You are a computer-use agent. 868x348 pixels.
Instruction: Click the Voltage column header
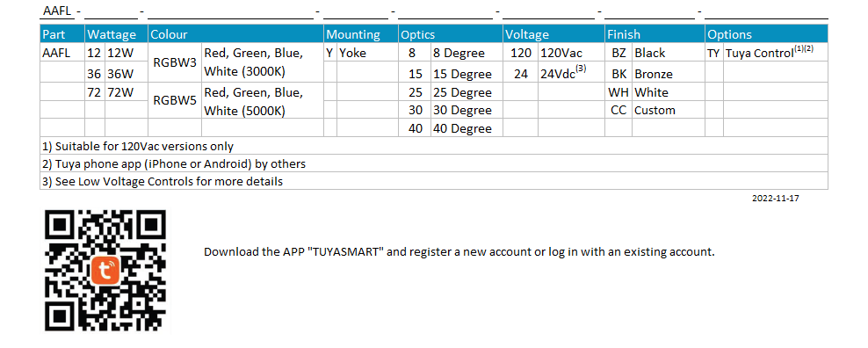553,34
